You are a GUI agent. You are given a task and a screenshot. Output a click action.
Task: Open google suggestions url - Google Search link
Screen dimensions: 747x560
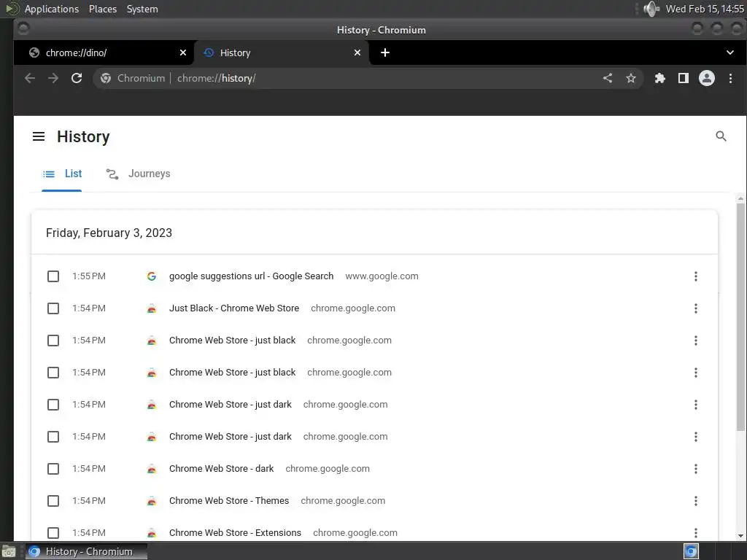click(251, 276)
